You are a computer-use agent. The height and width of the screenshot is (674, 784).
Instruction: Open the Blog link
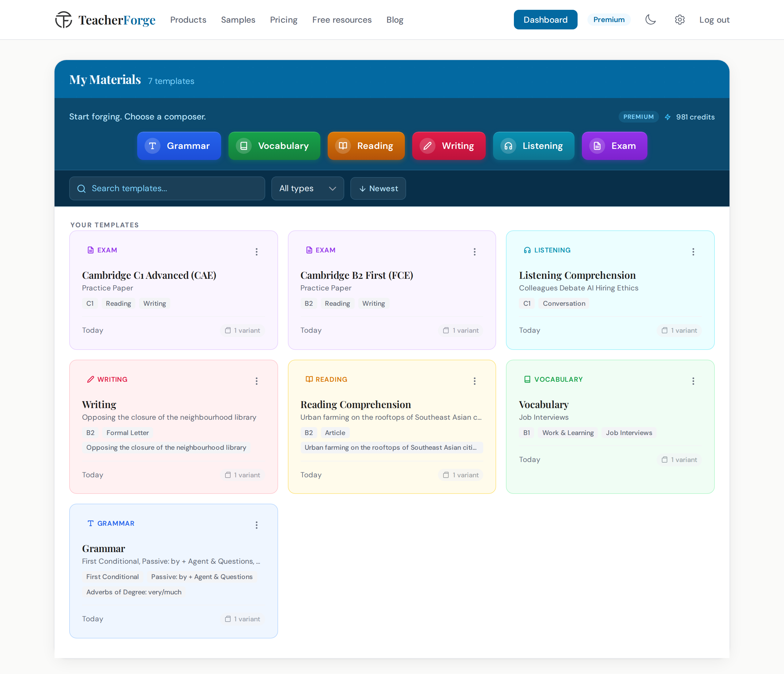(395, 20)
